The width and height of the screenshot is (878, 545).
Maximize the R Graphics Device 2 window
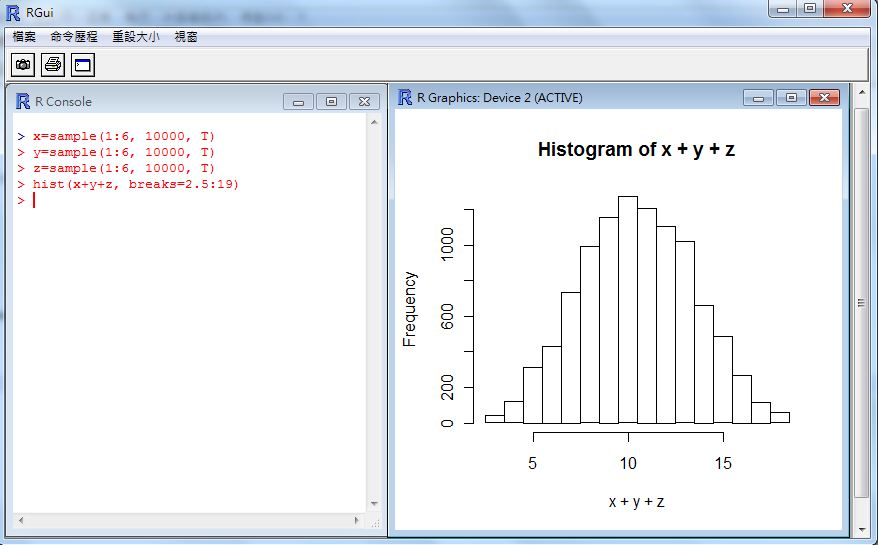(791, 97)
